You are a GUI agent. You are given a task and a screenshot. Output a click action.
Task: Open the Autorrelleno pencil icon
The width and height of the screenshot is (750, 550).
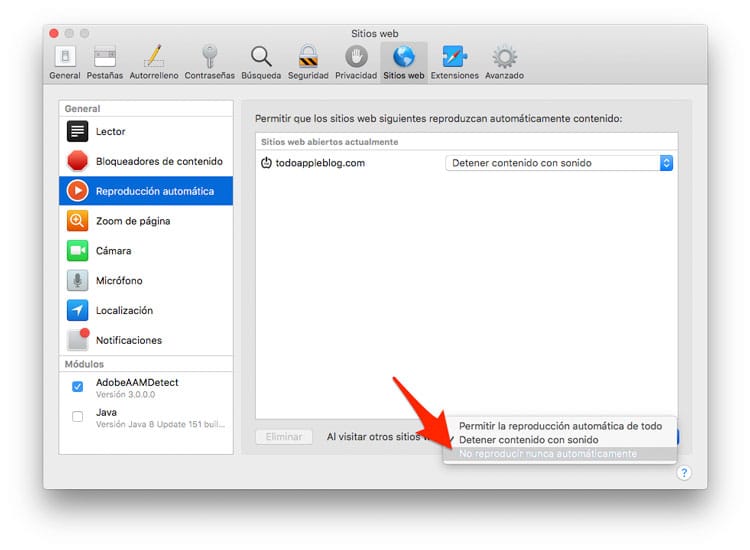154,56
